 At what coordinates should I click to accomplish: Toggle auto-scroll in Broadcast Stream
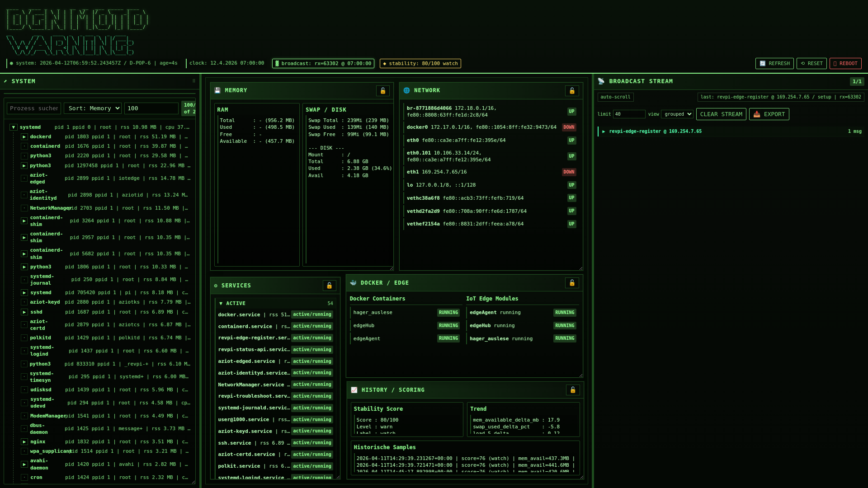click(615, 97)
